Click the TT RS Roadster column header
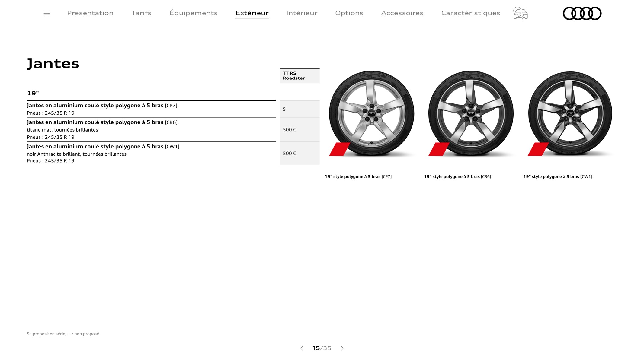 [x=300, y=75]
